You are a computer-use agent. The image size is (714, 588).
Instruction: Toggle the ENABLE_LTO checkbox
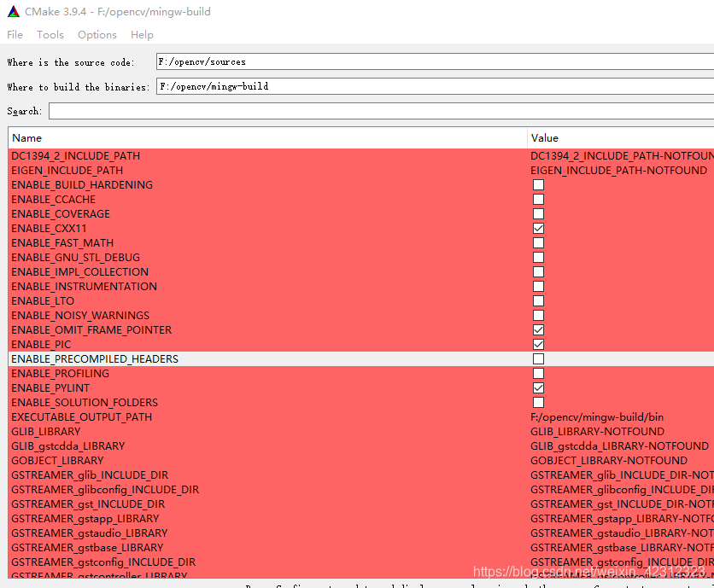click(538, 301)
